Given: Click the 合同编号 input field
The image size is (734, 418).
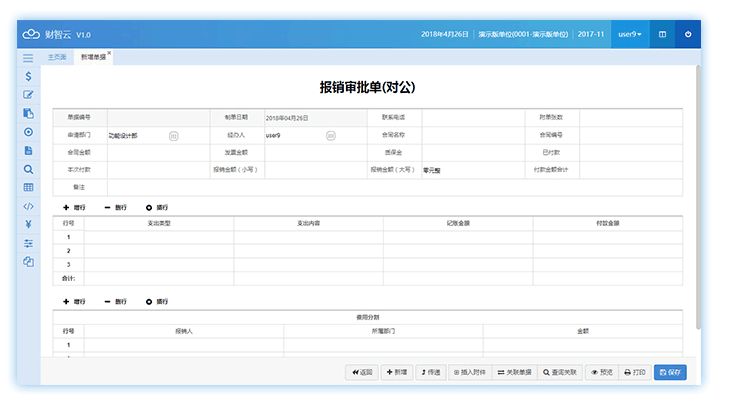Looking at the screenshot, I should (x=631, y=135).
